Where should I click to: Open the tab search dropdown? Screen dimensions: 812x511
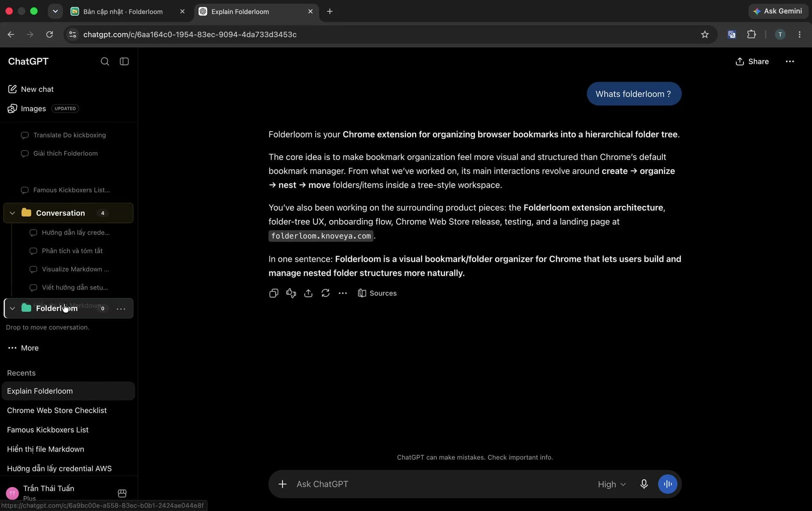point(55,11)
